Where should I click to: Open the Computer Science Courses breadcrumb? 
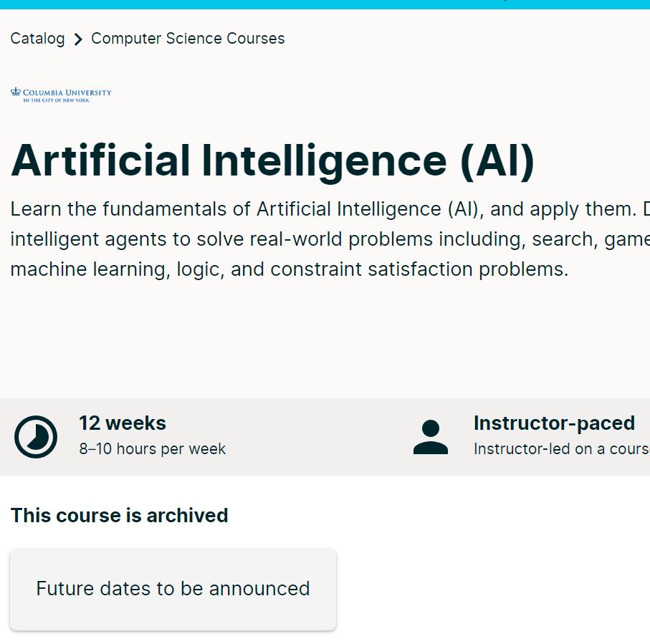tap(188, 39)
